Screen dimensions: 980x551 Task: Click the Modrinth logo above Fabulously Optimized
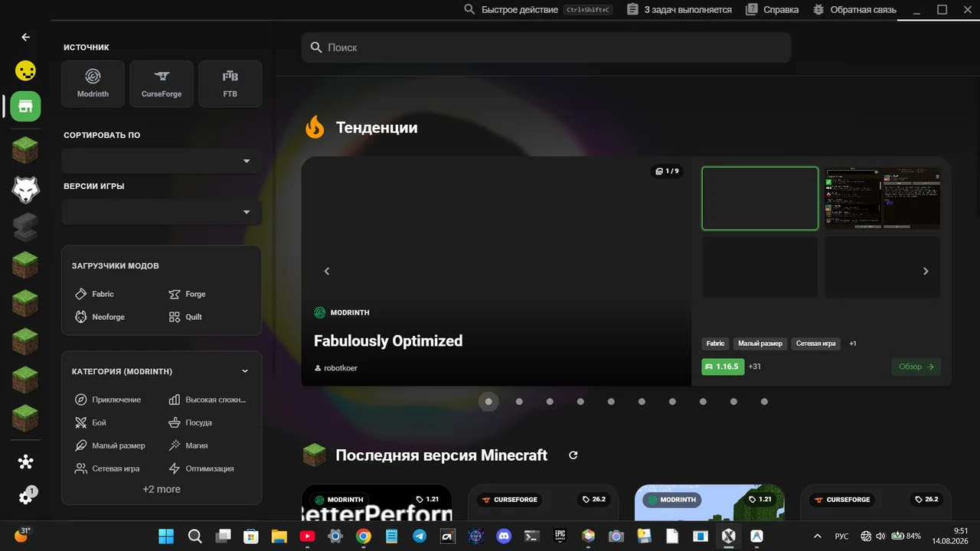point(320,312)
